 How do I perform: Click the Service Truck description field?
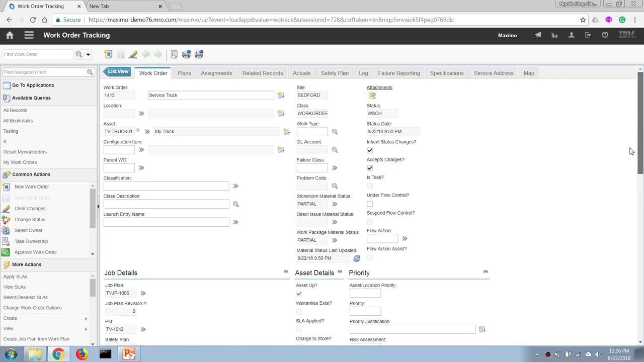(211, 96)
